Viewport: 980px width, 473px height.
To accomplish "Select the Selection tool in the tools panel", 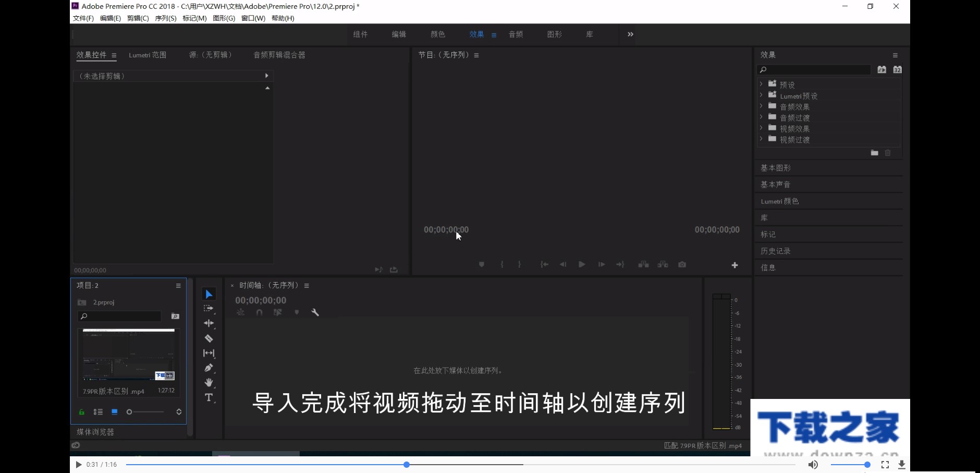I will 209,294.
